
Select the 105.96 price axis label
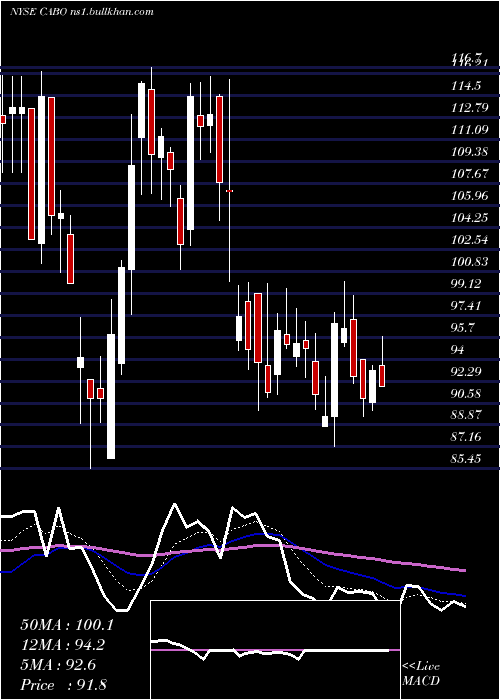[x=469, y=196]
